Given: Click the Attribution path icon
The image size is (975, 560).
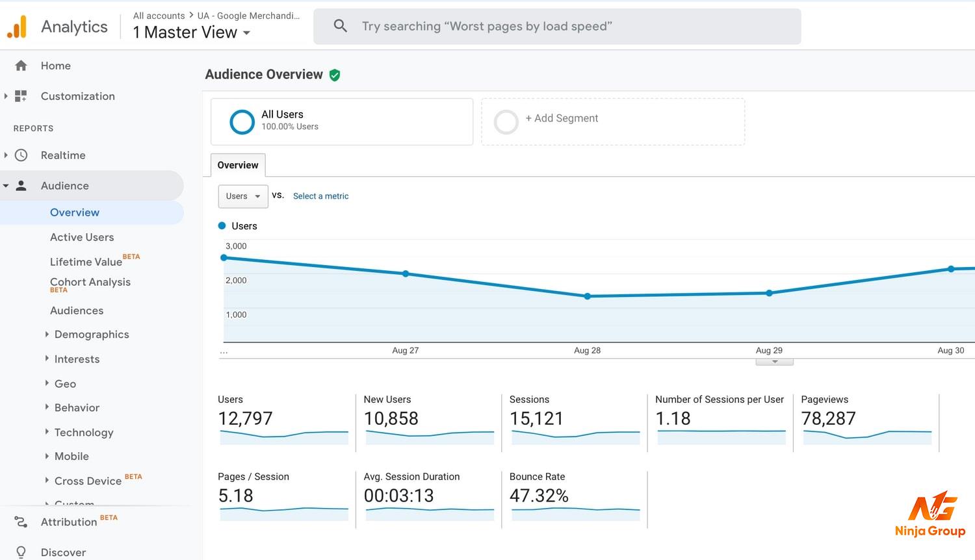Looking at the screenshot, I should point(21,522).
